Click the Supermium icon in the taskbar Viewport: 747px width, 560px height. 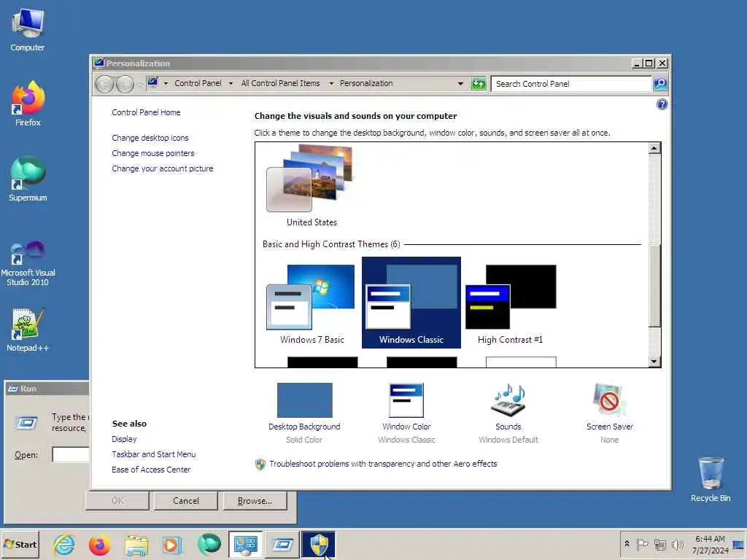209,545
